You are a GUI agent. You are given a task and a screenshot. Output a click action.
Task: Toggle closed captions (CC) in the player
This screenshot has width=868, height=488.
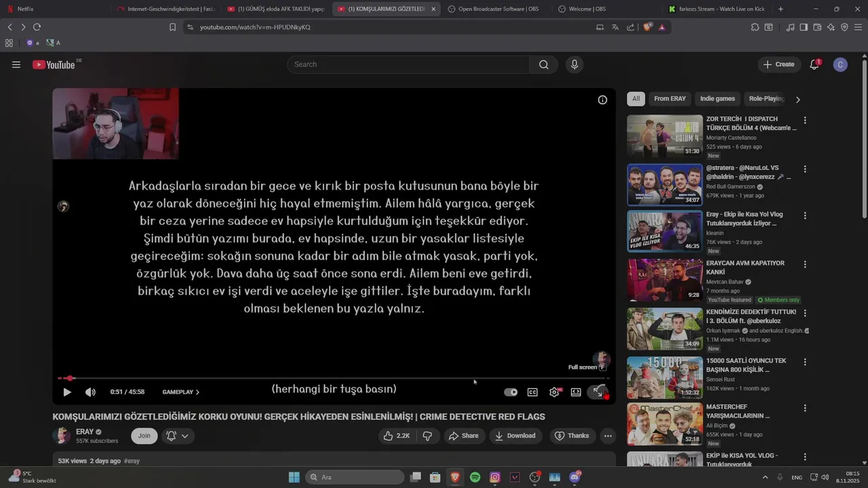coord(533,392)
